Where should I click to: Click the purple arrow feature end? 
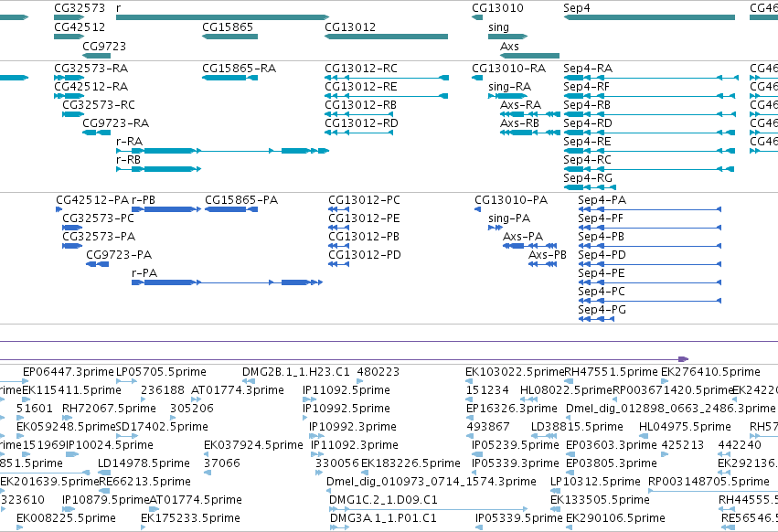click(x=683, y=359)
